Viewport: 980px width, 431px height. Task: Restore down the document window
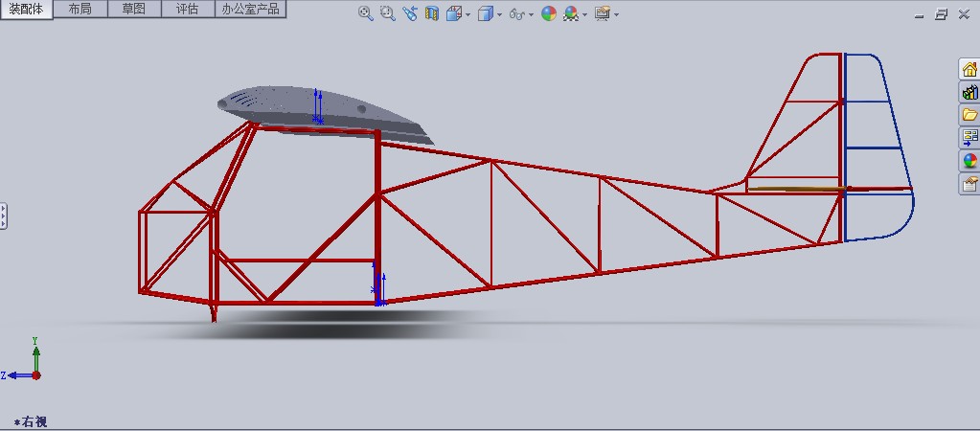[x=942, y=14]
